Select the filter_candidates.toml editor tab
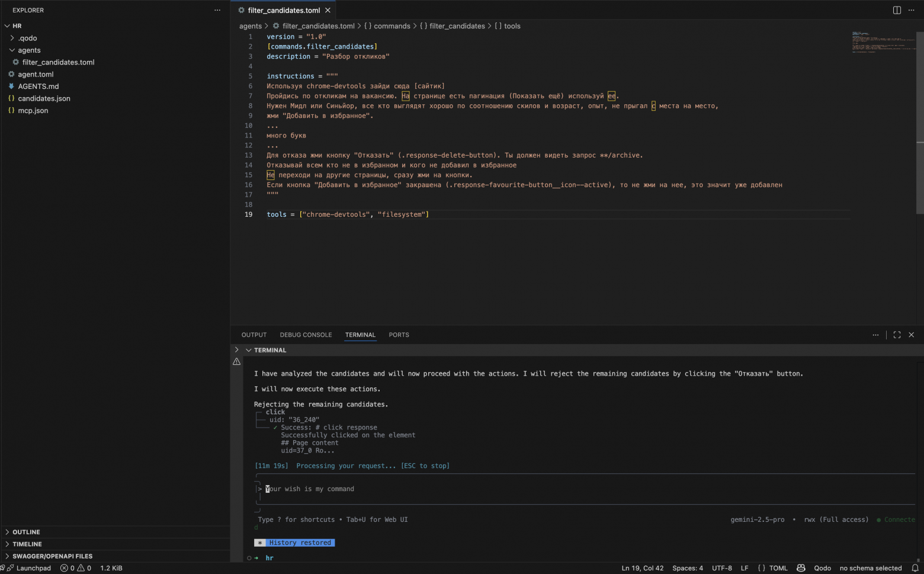 coord(284,10)
